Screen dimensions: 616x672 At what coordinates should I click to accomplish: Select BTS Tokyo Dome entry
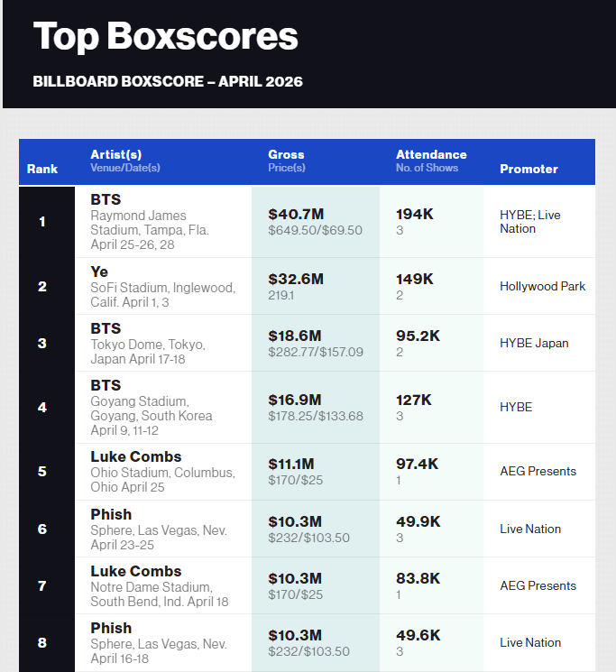pos(307,344)
